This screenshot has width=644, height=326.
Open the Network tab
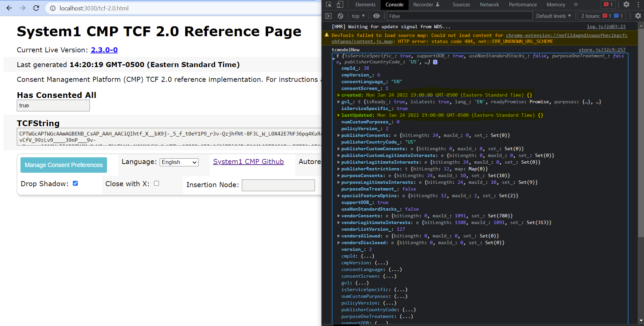click(489, 5)
